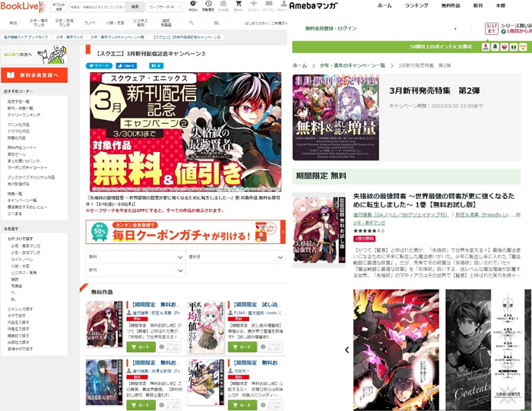Click the Facebook Like share button
Screen dimensions: 532x411
126,66
